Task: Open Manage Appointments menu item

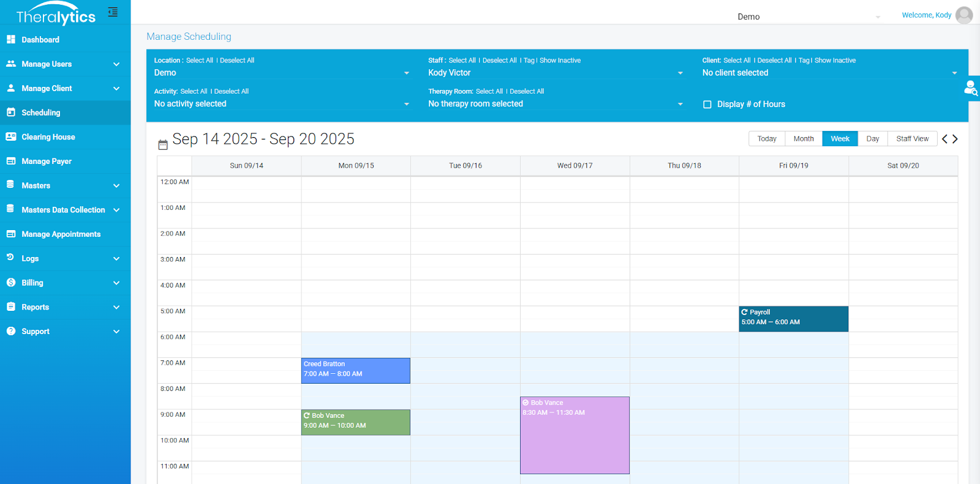Action: [x=65, y=234]
